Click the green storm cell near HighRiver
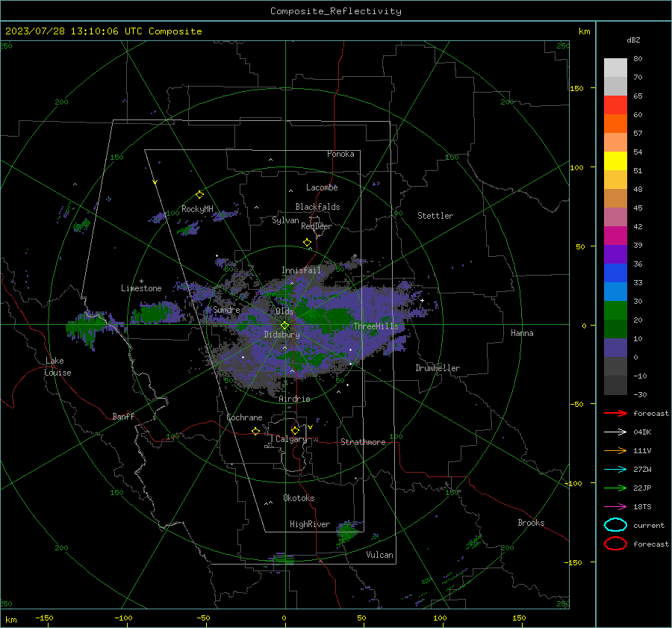 pyautogui.click(x=346, y=532)
